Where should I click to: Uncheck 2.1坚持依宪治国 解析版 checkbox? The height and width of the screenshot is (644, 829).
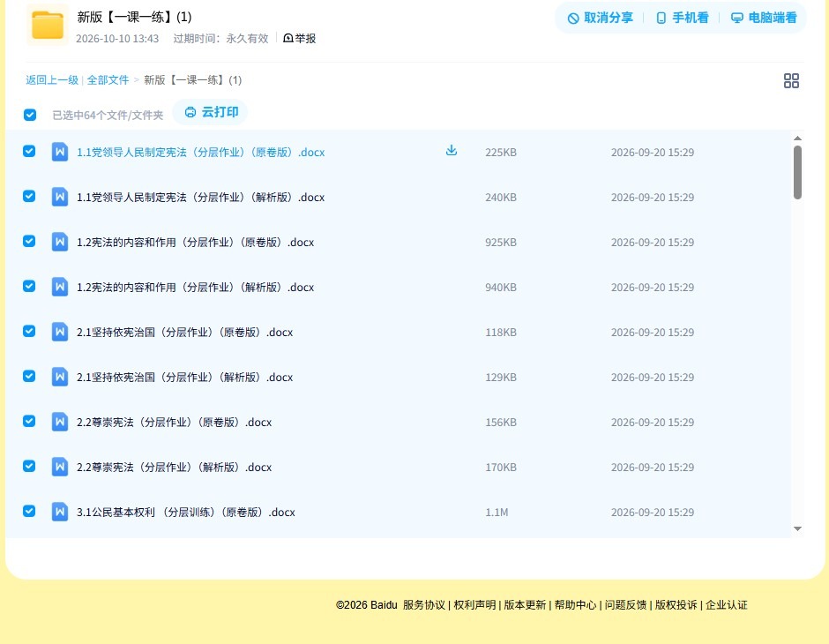[29, 376]
